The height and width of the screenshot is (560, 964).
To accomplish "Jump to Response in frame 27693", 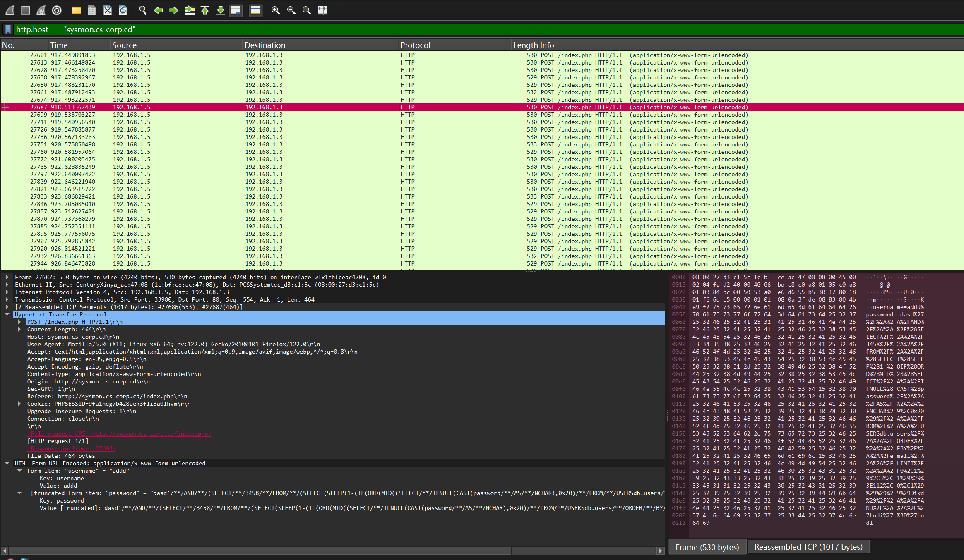I will point(72,448).
